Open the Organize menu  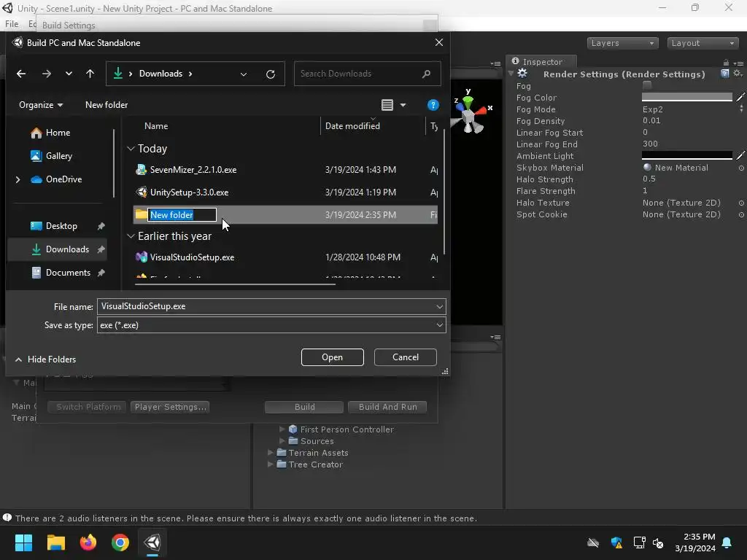pos(41,105)
